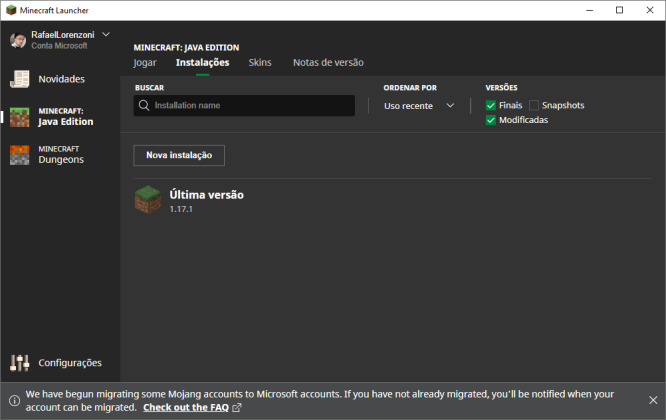Image resolution: width=666 pixels, height=420 pixels.
Task: Open the Check out the FAQ link
Action: click(186, 408)
